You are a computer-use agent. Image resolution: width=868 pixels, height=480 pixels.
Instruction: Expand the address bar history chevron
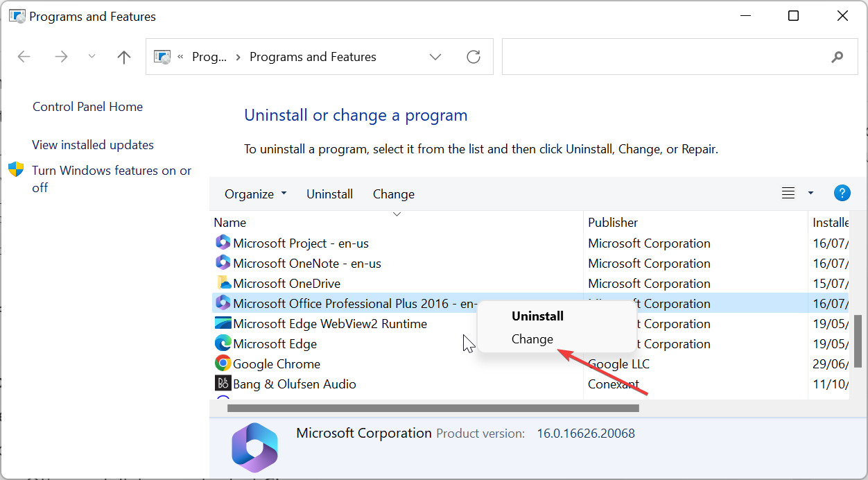(x=435, y=57)
